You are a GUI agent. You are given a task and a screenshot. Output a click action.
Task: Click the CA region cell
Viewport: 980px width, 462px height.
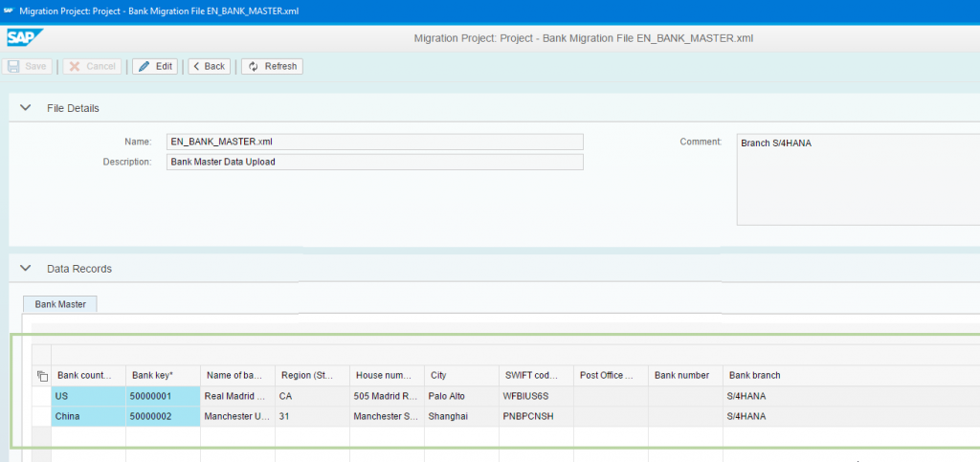[x=313, y=396]
